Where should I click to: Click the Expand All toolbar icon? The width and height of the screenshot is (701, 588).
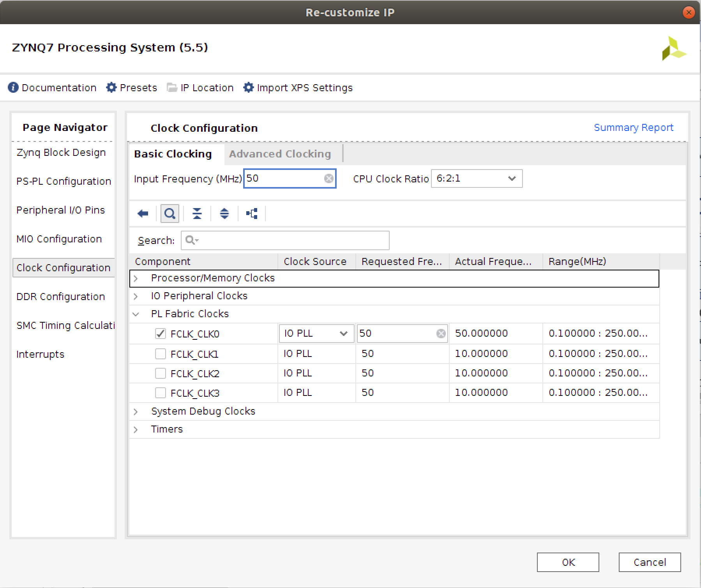pos(224,214)
